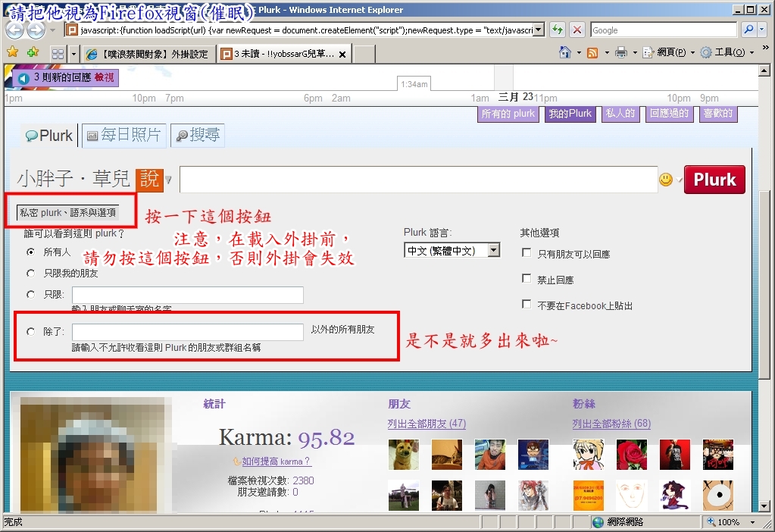Open the '每日照片' tab
The height and width of the screenshot is (532, 775).
(123, 136)
